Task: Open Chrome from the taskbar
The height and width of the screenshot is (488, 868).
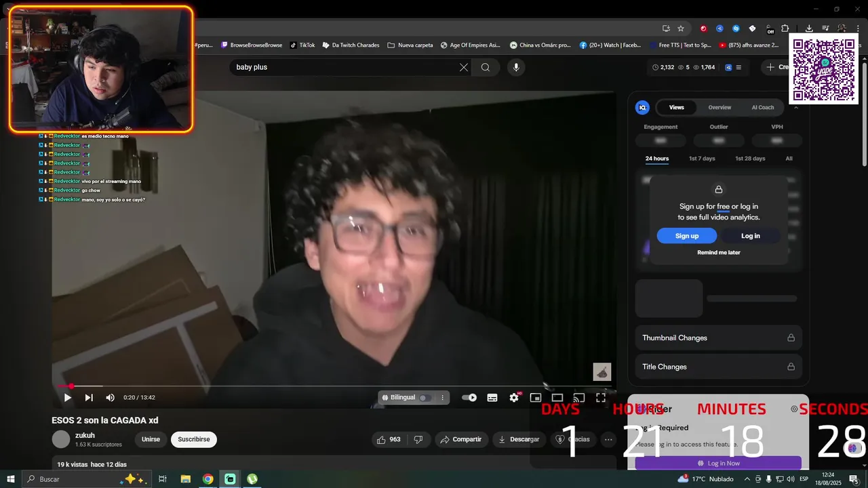Action: (208, 479)
